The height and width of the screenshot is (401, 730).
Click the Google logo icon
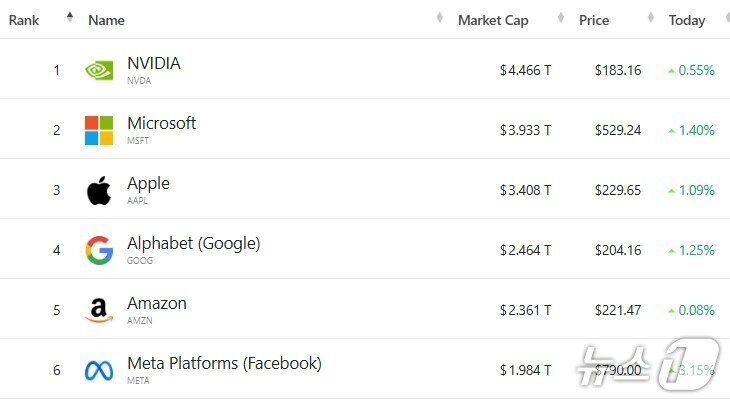click(99, 250)
